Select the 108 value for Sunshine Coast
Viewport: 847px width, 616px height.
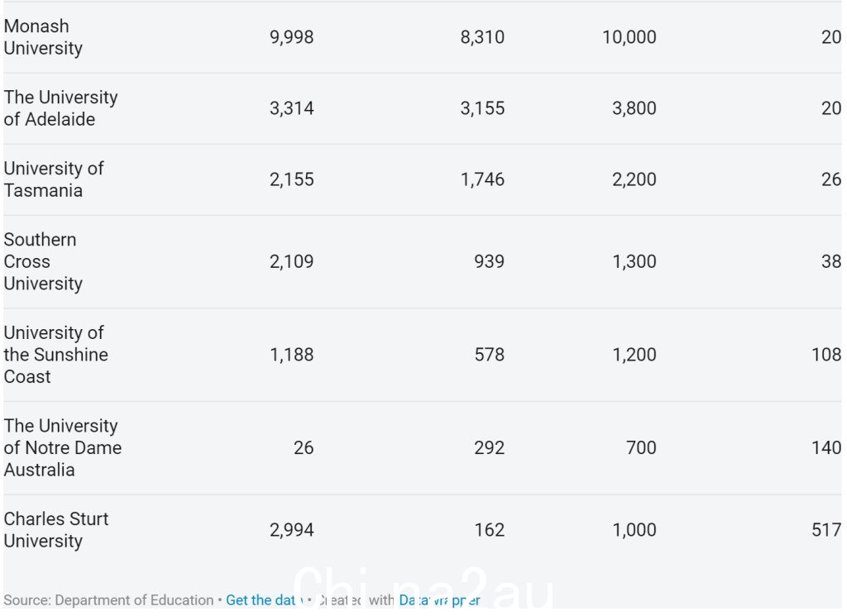826,354
